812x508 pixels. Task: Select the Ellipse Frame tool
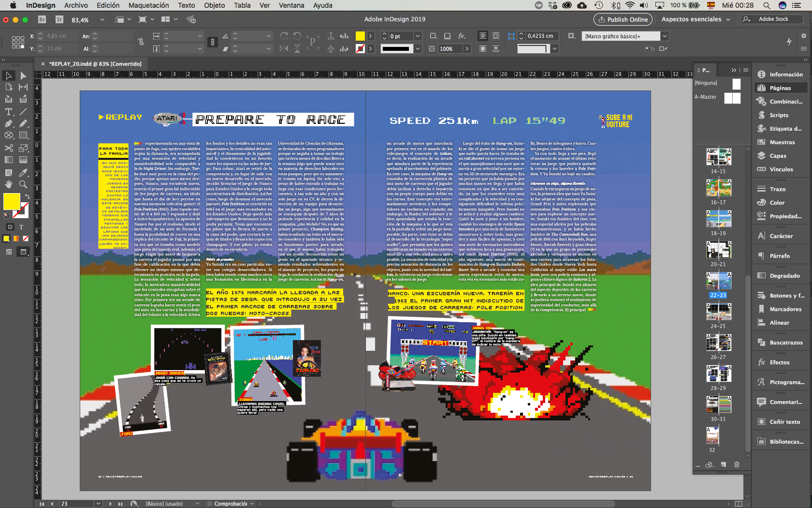[8, 135]
